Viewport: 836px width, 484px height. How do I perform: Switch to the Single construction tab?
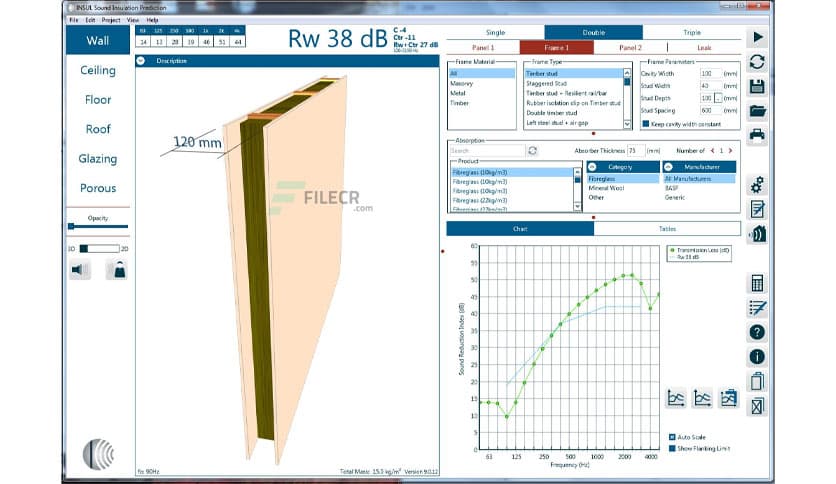(x=495, y=33)
